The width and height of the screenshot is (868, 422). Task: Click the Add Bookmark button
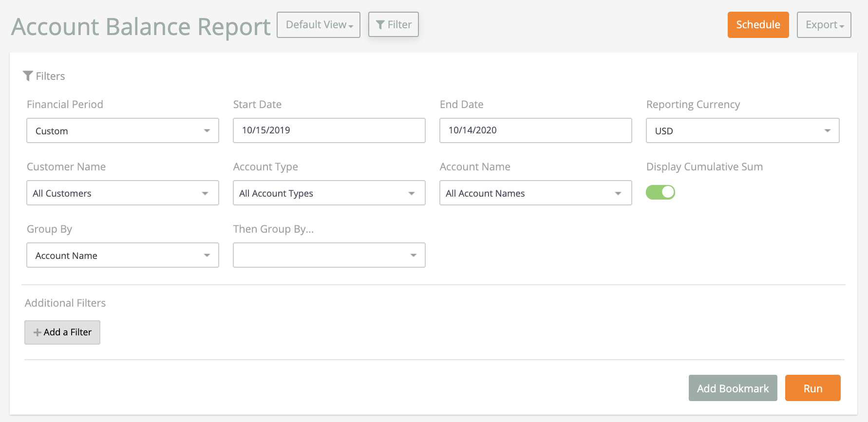(733, 388)
